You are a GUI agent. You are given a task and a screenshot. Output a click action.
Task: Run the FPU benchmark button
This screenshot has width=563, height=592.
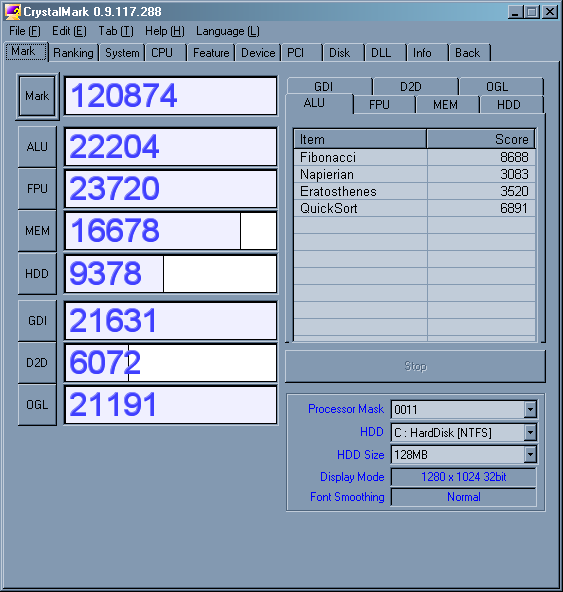pos(37,188)
